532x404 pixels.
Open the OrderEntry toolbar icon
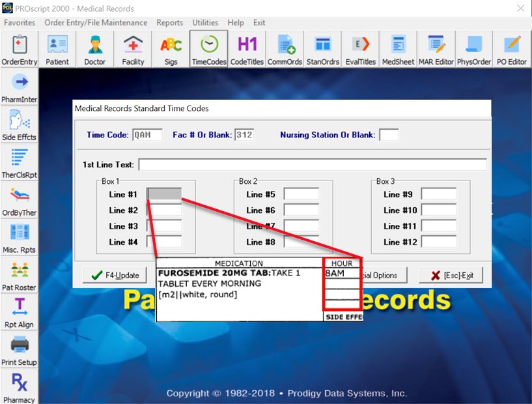(x=19, y=50)
